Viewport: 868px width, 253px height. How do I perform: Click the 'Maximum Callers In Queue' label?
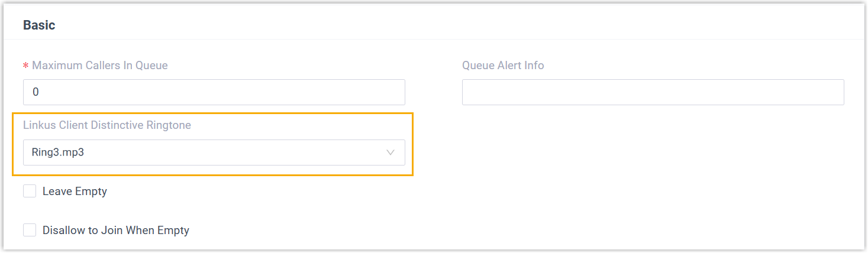point(100,66)
